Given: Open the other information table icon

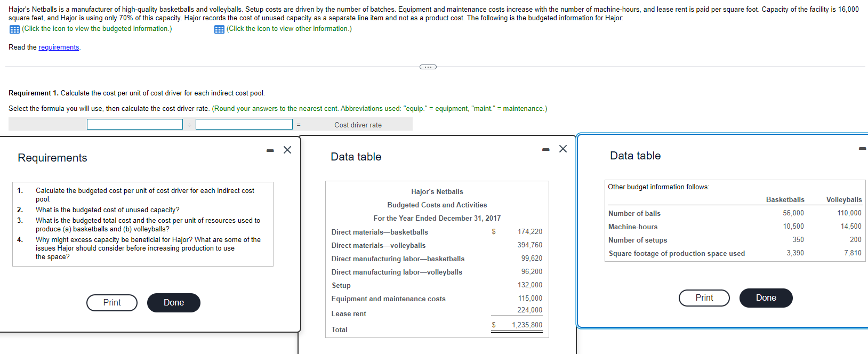Looking at the screenshot, I should click(219, 29).
